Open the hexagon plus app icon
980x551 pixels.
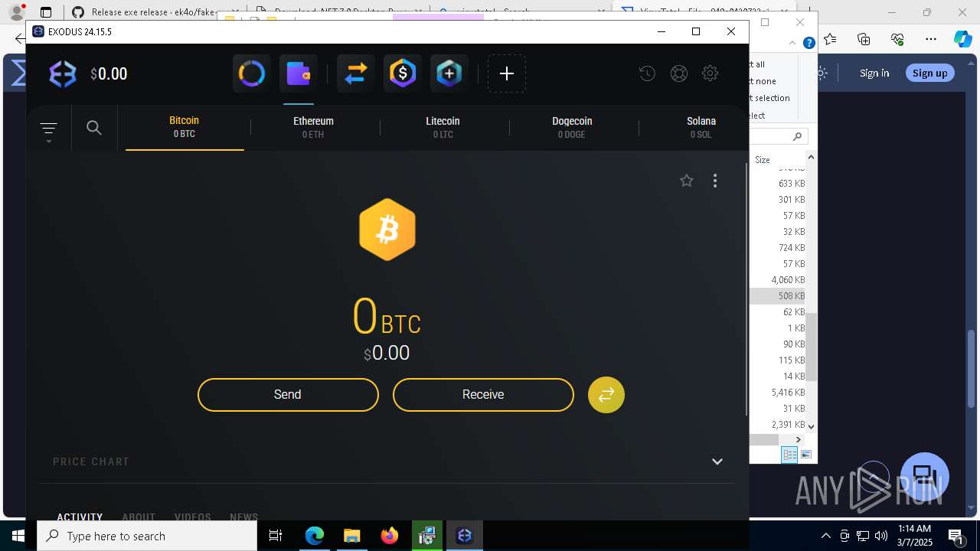click(449, 73)
